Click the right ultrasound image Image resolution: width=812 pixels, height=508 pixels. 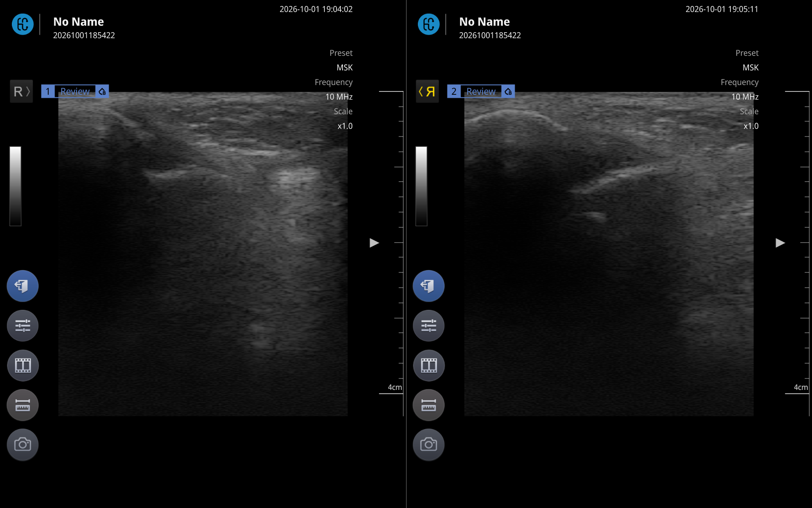pos(609,254)
